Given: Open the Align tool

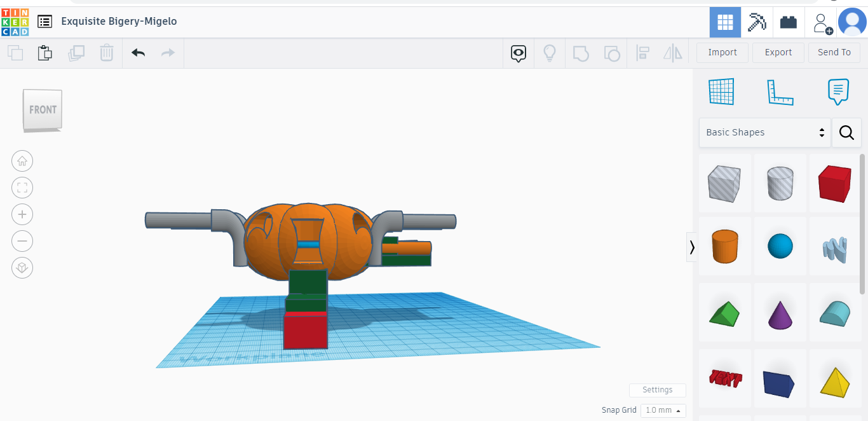Looking at the screenshot, I should pos(642,53).
